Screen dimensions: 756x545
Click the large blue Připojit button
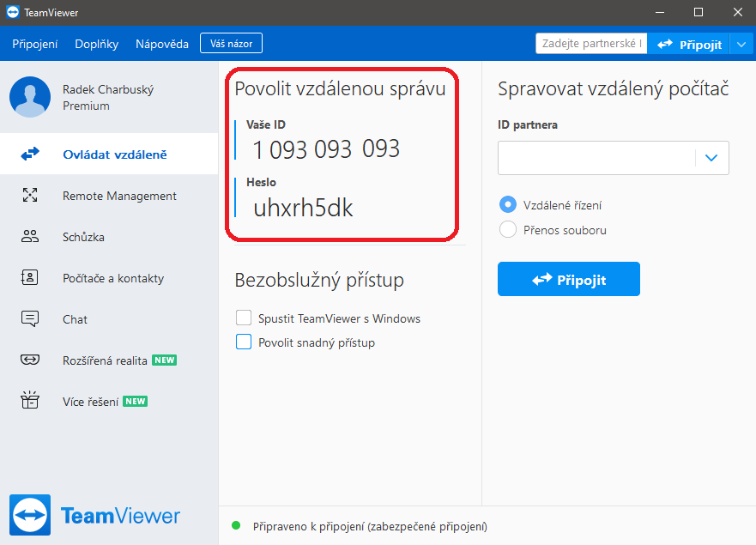click(569, 280)
